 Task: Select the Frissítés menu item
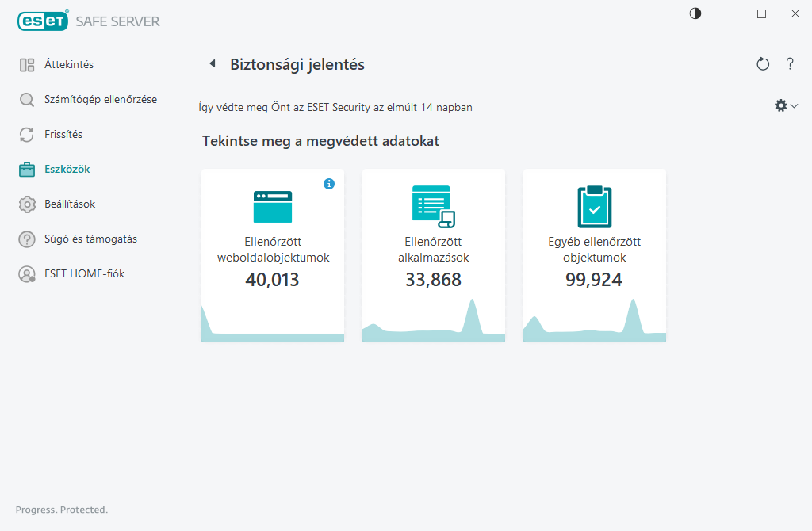63,135
